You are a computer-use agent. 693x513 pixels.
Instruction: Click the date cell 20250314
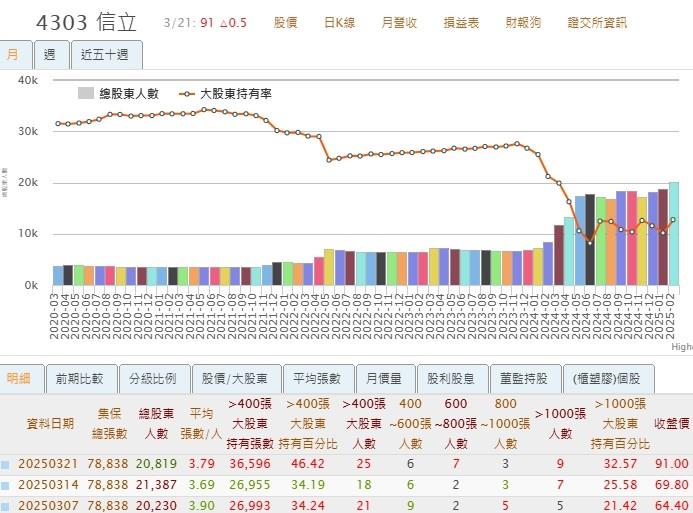pyautogui.click(x=48, y=485)
